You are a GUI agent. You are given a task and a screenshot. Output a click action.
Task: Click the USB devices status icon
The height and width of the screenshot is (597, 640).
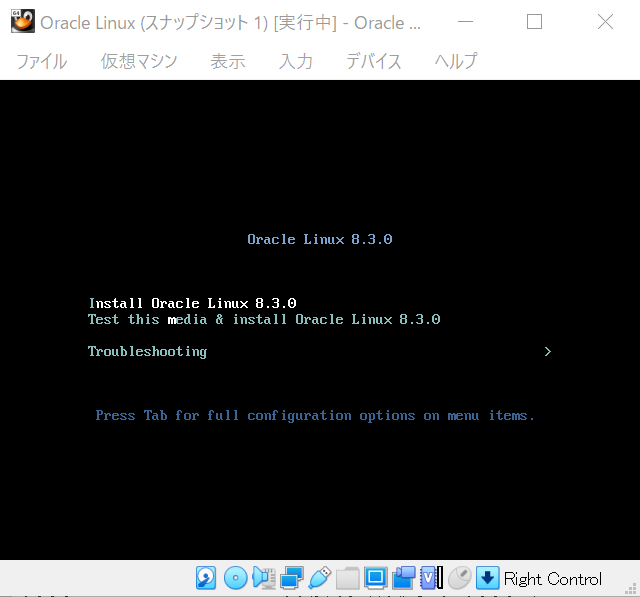(x=320, y=578)
